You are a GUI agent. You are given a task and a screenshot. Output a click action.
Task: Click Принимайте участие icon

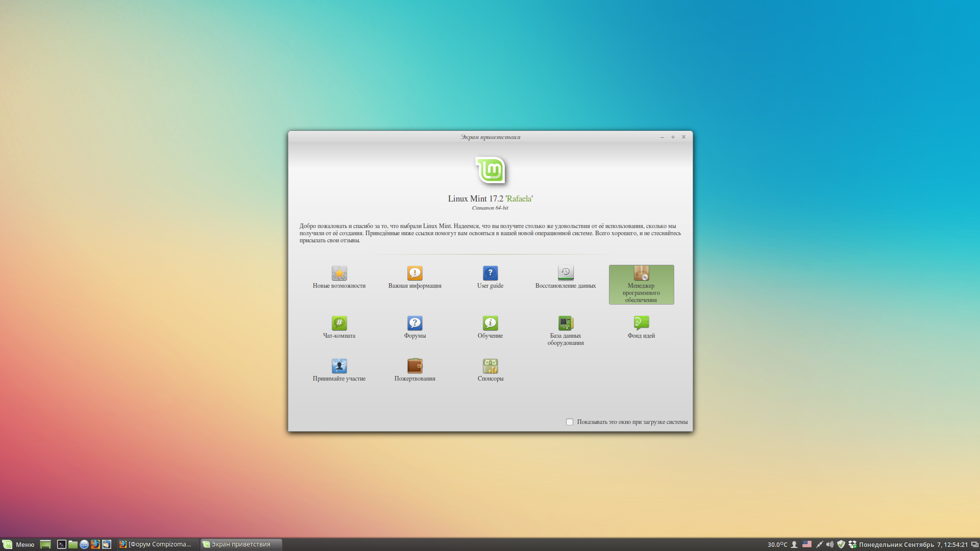(x=339, y=366)
